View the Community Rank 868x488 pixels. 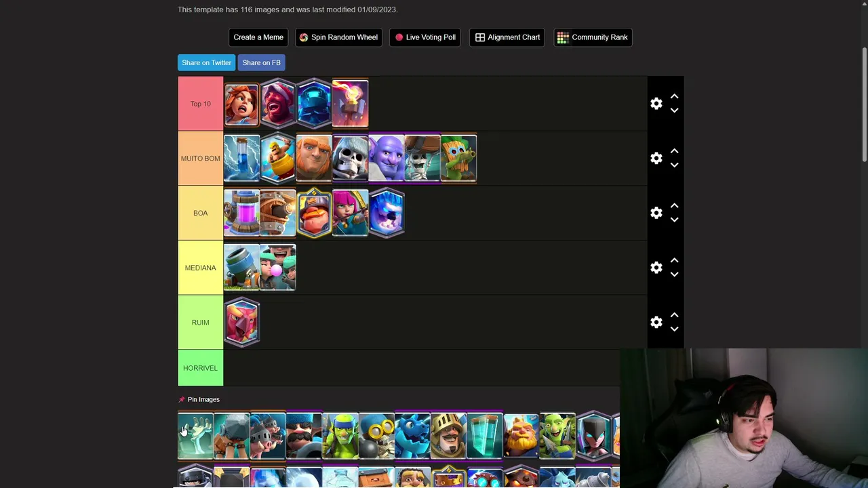(593, 37)
